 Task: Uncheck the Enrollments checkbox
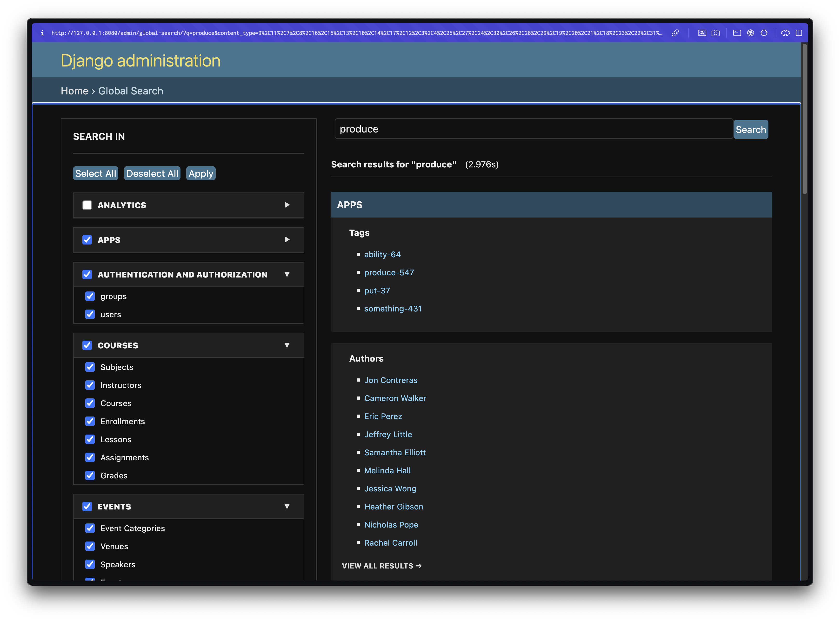tap(90, 421)
